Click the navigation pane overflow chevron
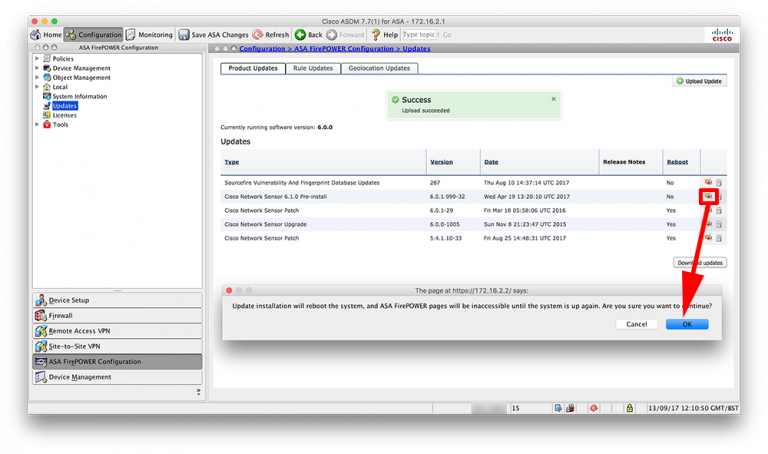The height and width of the screenshot is (454, 768). [x=198, y=392]
